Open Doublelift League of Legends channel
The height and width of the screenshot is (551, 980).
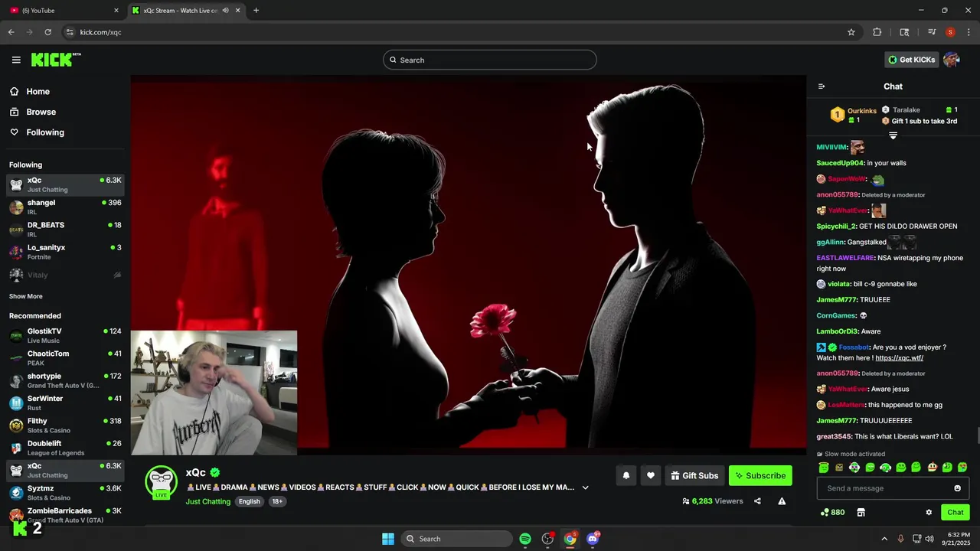(x=65, y=448)
